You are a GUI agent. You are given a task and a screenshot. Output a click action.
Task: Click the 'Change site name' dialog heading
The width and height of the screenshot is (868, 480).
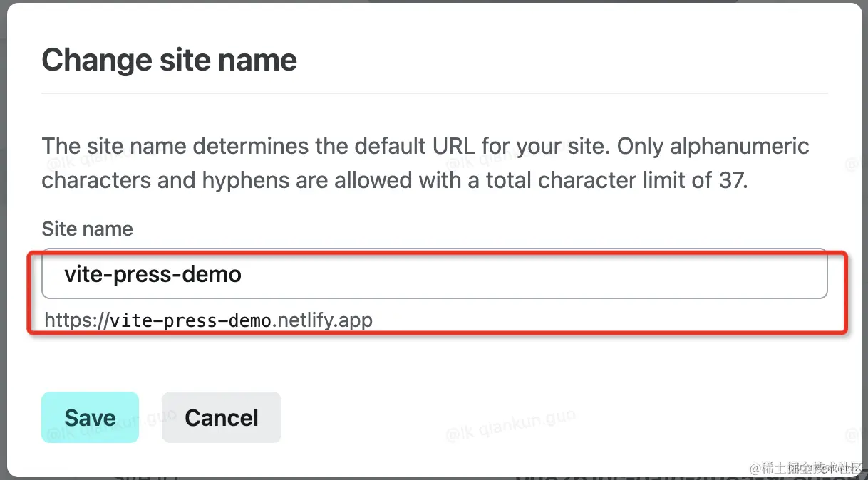[170, 60]
